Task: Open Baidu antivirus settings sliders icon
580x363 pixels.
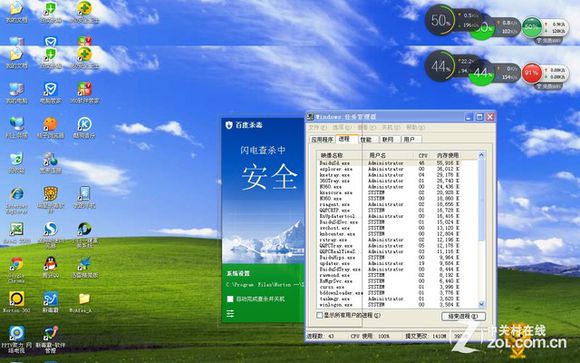Action: (230, 314)
